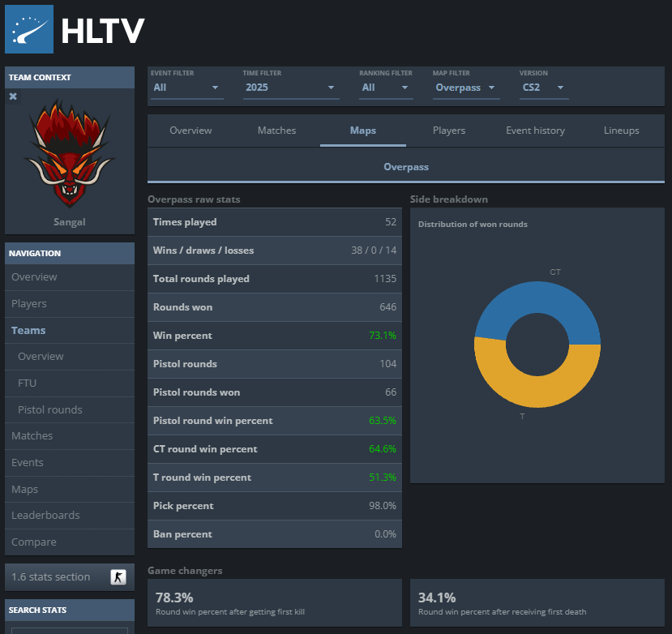
Task: Click the search stats input field
Action: (70, 631)
